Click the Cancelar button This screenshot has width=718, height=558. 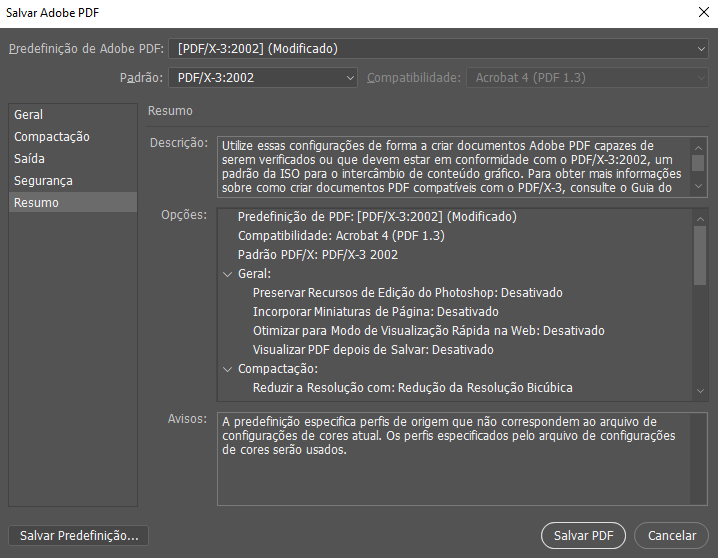click(665, 535)
